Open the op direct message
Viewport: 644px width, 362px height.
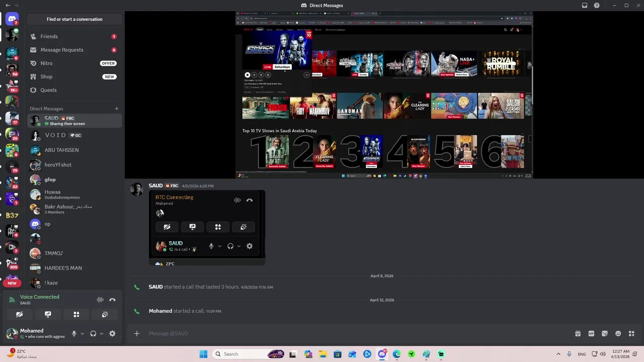tap(74, 224)
